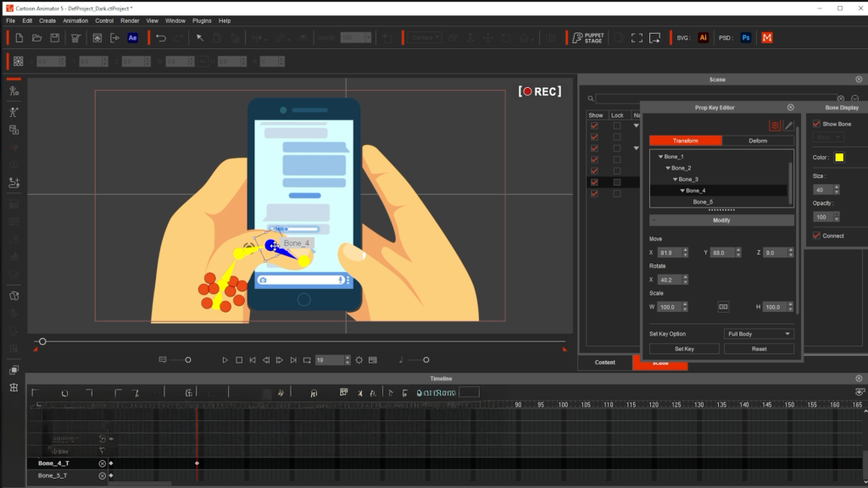Click the undo arrow in toolbar
Viewport: 868px width, 488px height.
pyautogui.click(x=160, y=38)
